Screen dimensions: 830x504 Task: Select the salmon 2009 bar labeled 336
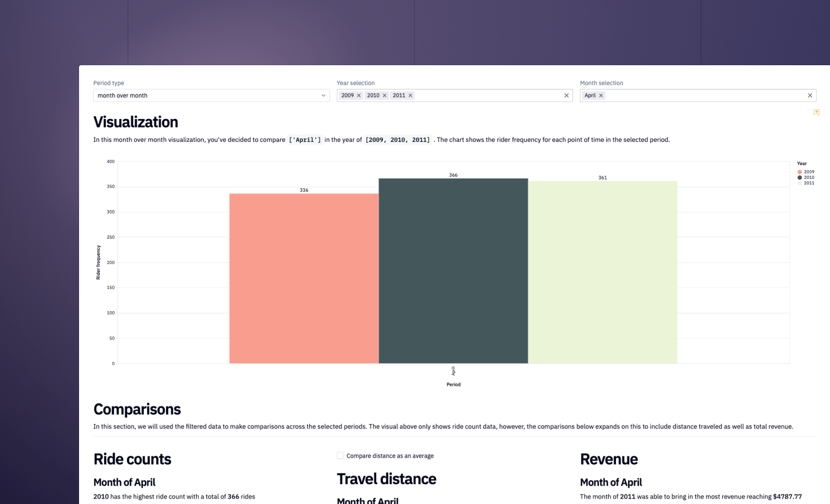coord(303,277)
